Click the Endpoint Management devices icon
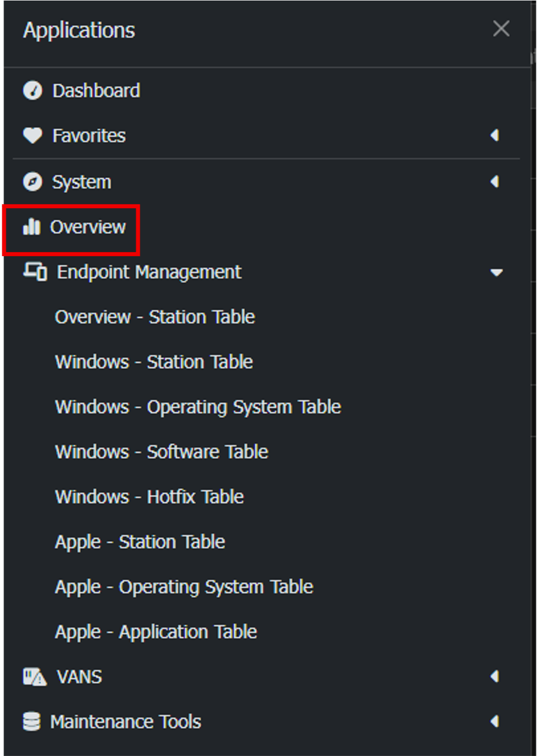 click(35, 272)
